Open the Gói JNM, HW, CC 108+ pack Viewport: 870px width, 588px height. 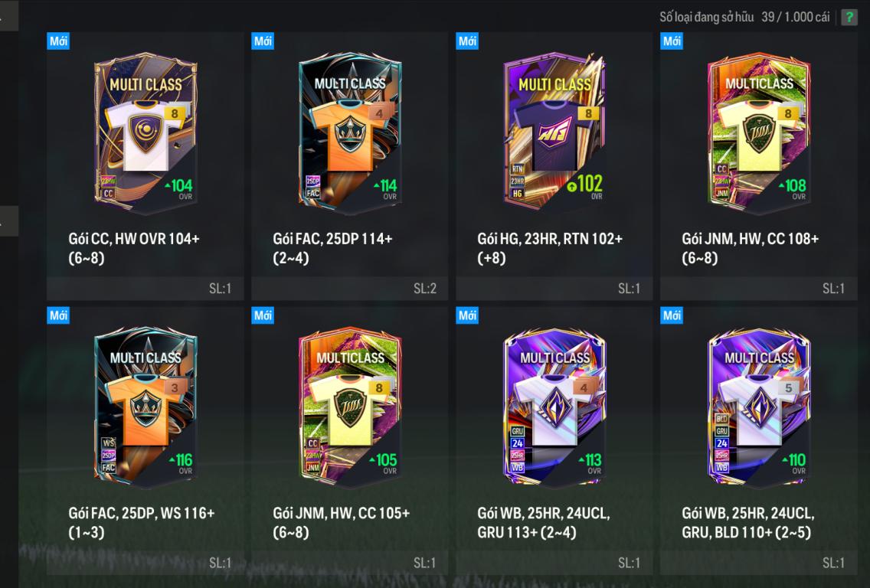758,166
